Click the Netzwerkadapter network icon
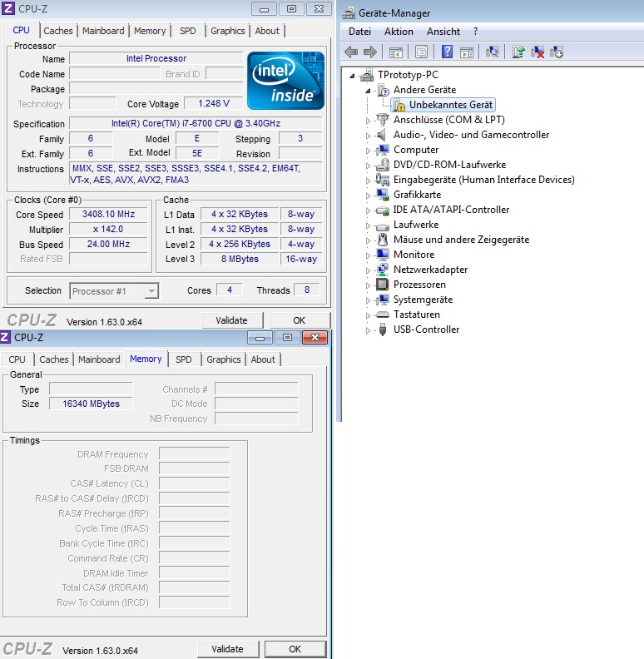 (x=383, y=270)
